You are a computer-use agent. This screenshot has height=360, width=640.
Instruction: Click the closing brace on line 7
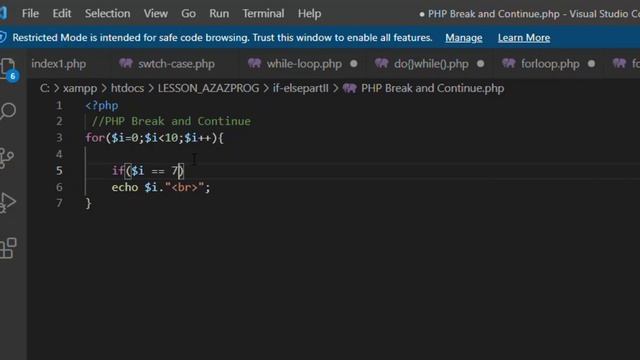[88, 203]
